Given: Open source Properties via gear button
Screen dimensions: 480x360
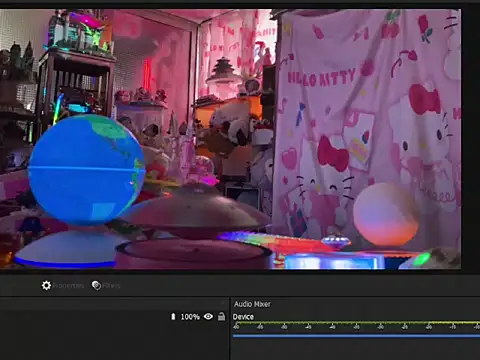Looking at the screenshot, I should tap(62, 286).
